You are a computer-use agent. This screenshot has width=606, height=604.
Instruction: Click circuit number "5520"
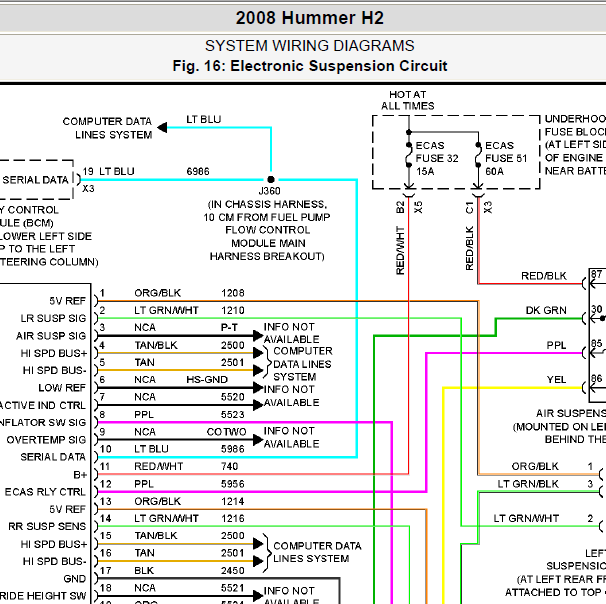[233, 397]
